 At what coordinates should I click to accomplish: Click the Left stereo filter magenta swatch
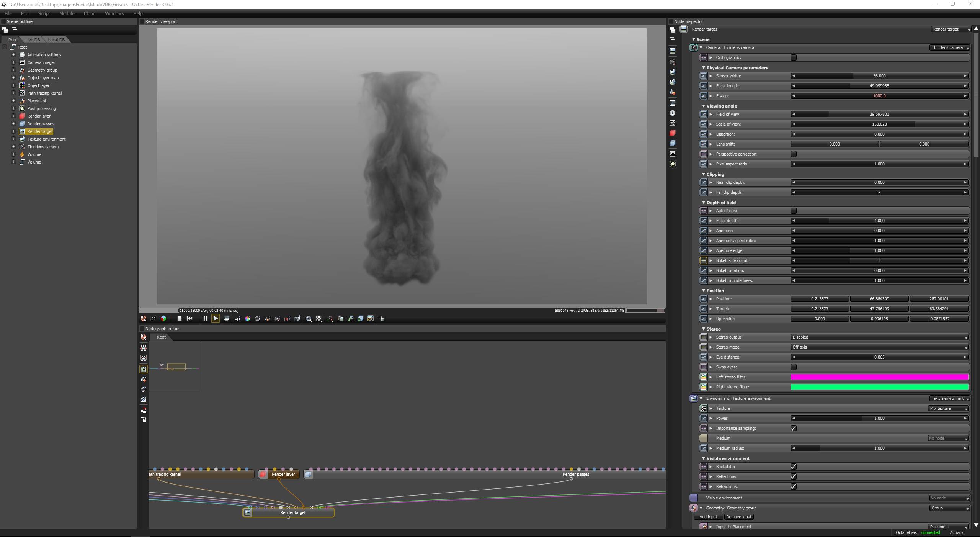coord(879,377)
